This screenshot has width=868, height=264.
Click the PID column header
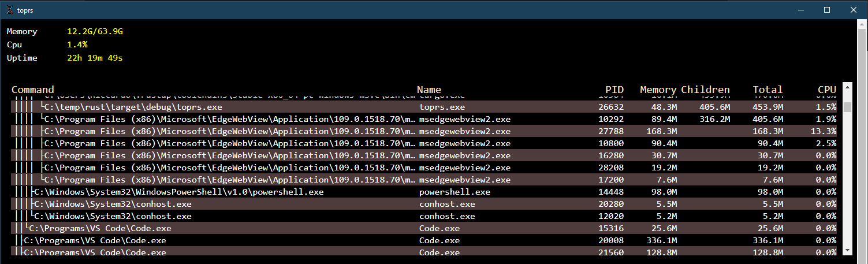point(614,90)
